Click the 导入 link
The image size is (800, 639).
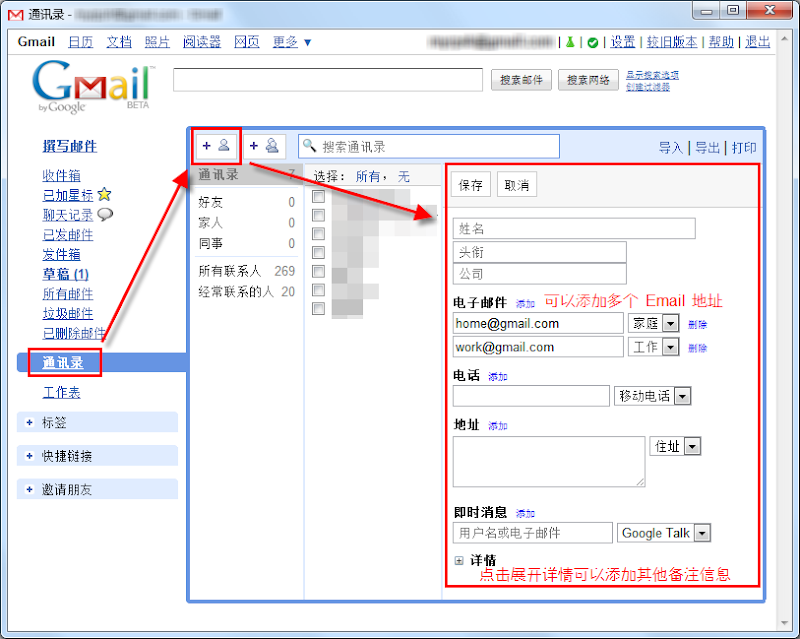coord(670,146)
